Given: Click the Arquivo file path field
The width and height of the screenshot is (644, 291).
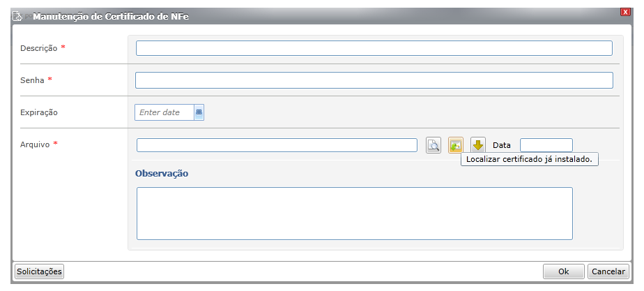Looking at the screenshot, I should [277, 145].
